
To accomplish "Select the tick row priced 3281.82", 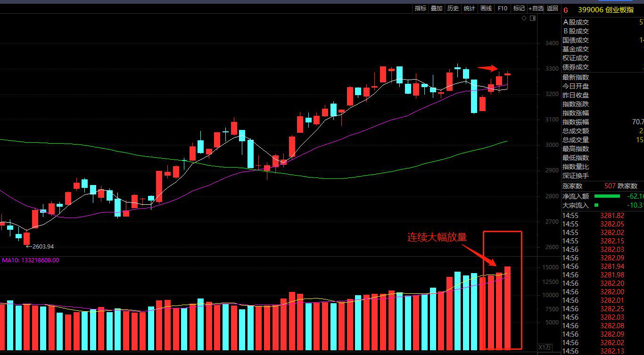I will point(603,216).
